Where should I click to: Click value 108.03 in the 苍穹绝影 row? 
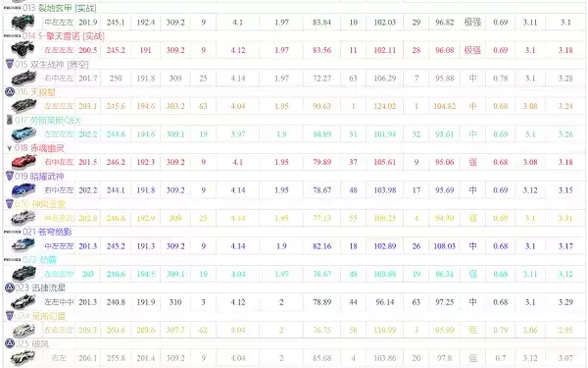click(x=444, y=246)
